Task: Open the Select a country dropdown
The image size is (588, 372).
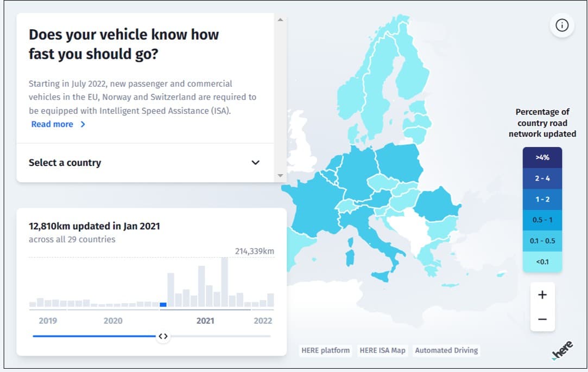Action: pyautogui.click(x=145, y=163)
